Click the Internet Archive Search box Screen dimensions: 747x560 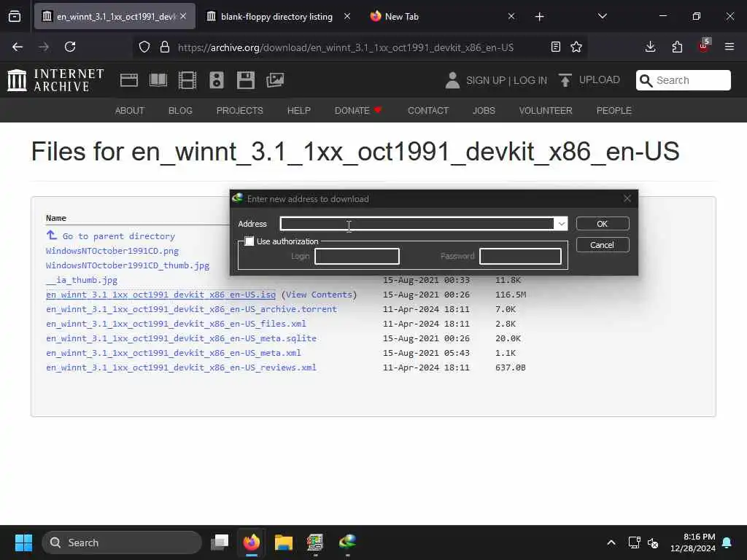[x=683, y=80]
